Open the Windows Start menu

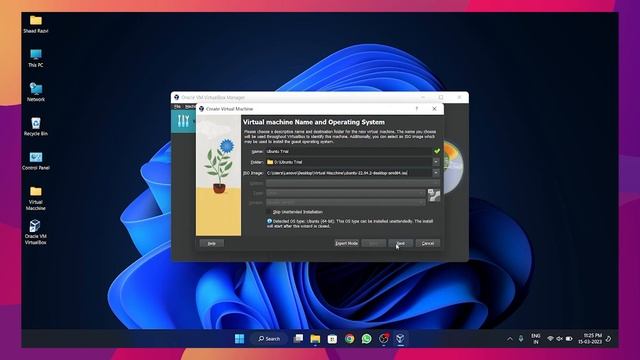pos(240,339)
